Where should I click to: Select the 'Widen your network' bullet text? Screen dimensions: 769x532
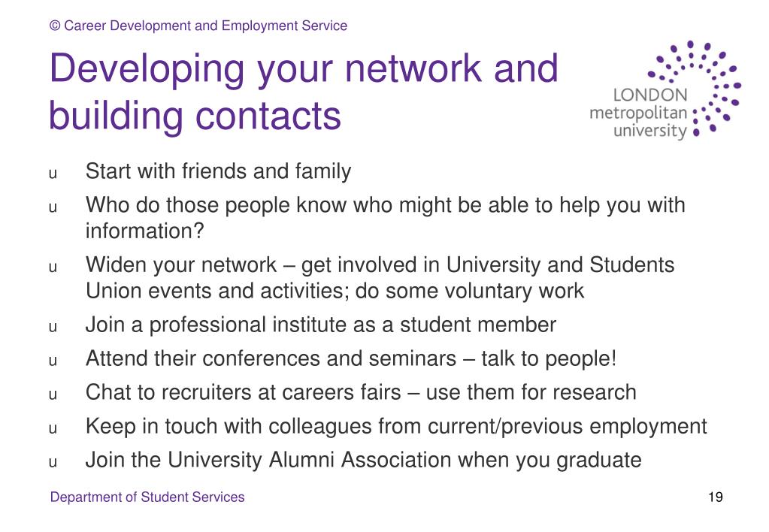pos(380,277)
